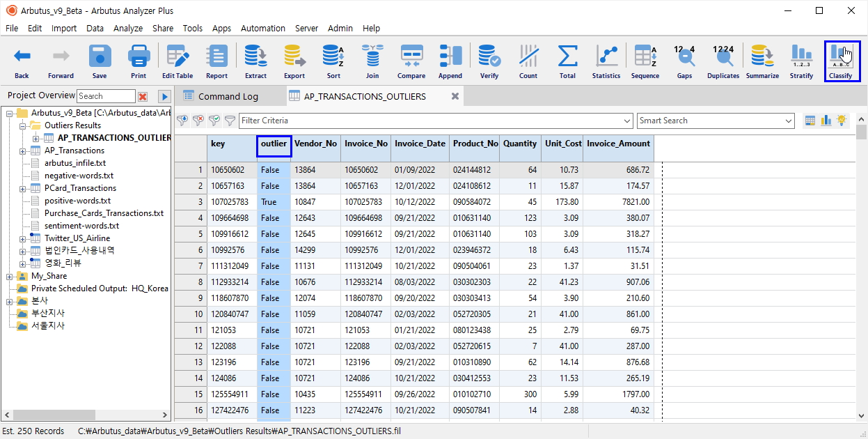Click the plain funnel filter icon

[230, 121]
